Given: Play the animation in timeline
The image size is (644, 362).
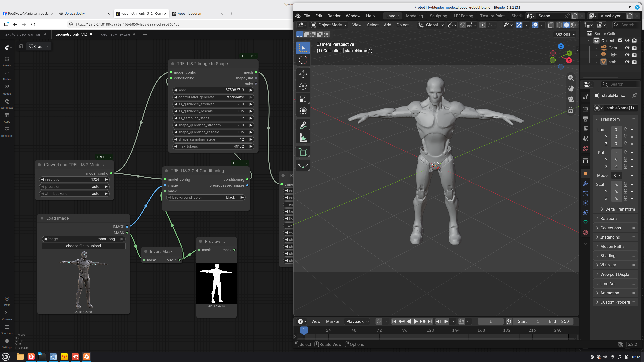Looking at the screenshot, I should pos(416,321).
